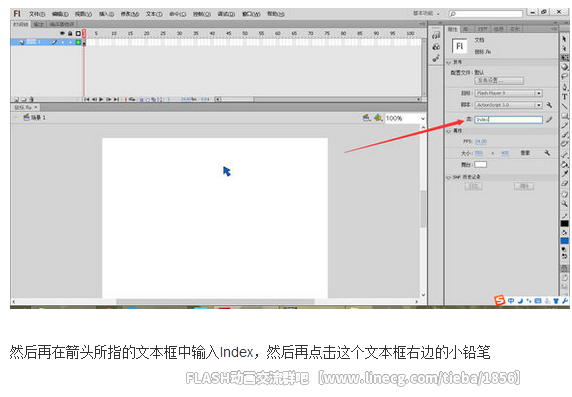Open the ActionScript 3.0 script dropdown
572x397 pixels.
[x=509, y=105]
